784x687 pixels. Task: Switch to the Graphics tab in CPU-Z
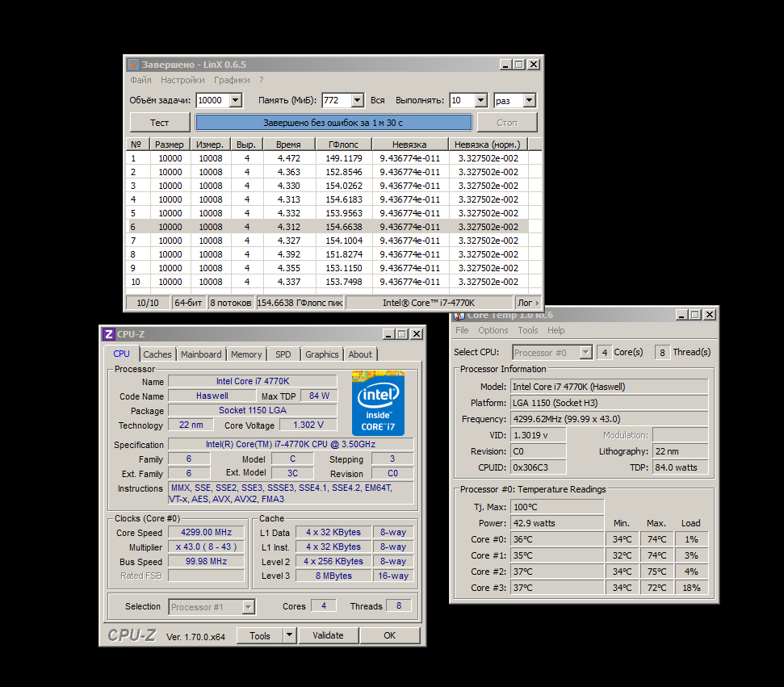(x=321, y=354)
